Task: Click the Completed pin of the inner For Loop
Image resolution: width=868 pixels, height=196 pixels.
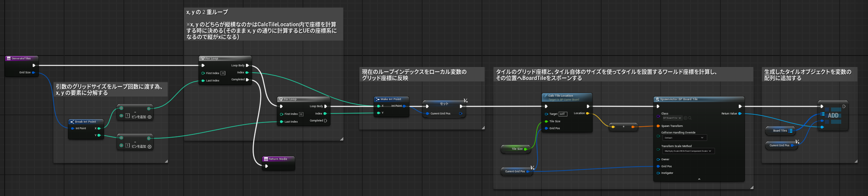Action: pos(326,121)
